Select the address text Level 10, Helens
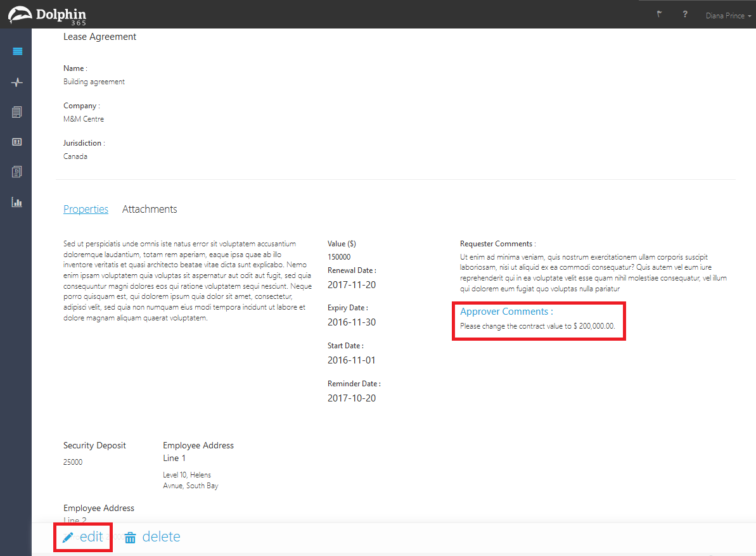Screen dimensions: 756x556 (x=187, y=475)
